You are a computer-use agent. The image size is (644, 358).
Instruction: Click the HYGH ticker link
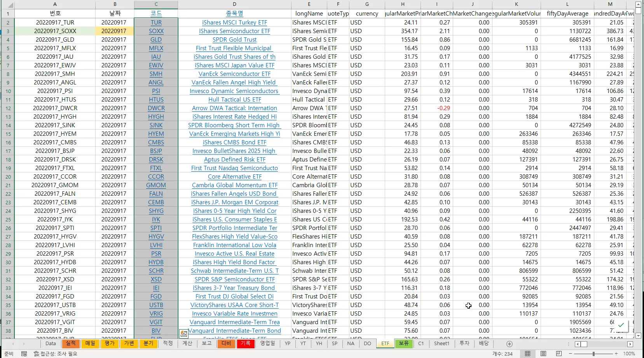156,117
